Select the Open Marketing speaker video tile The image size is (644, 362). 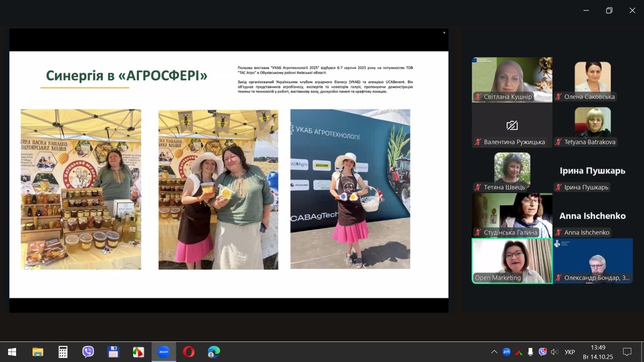pos(512,261)
